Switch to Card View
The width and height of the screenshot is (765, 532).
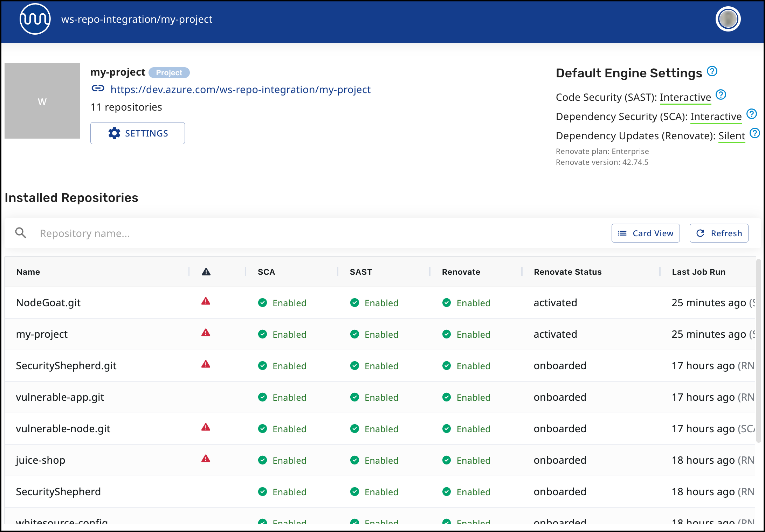tap(645, 233)
